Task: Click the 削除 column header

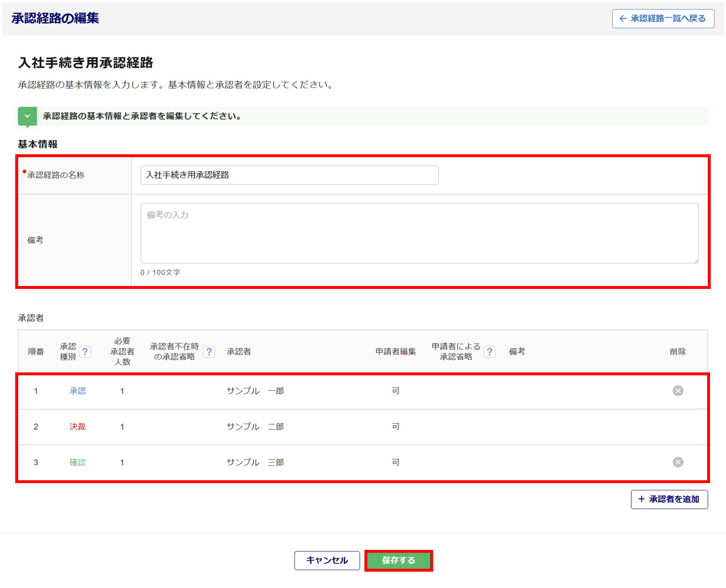Action: (677, 352)
